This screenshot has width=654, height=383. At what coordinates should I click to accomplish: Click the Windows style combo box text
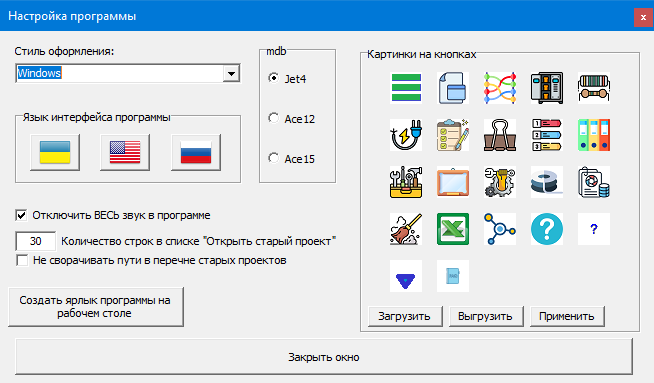click(39, 73)
